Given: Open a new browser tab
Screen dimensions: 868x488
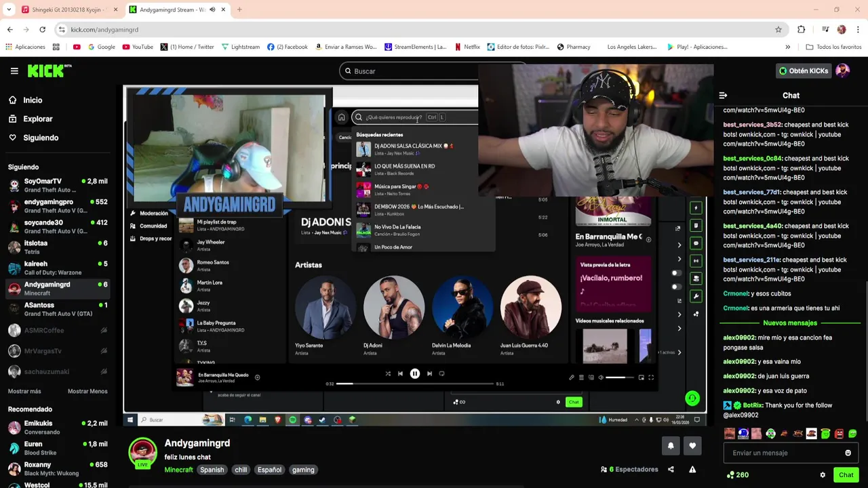Looking at the screenshot, I should pos(239,9).
